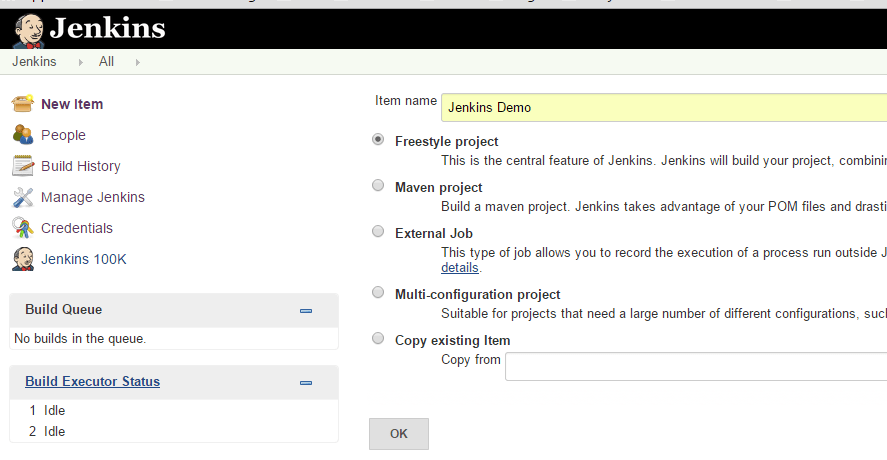Click the Credentials keys icon

coord(23,228)
